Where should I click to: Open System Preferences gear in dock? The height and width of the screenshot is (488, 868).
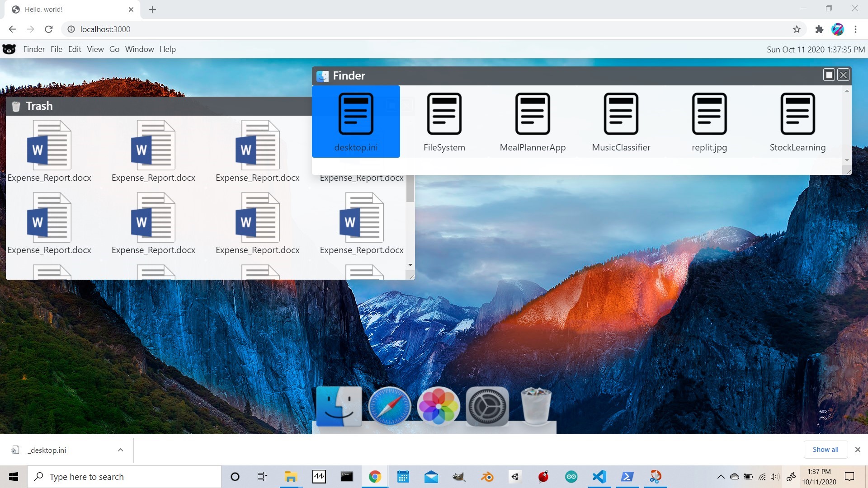pos(487,406)
